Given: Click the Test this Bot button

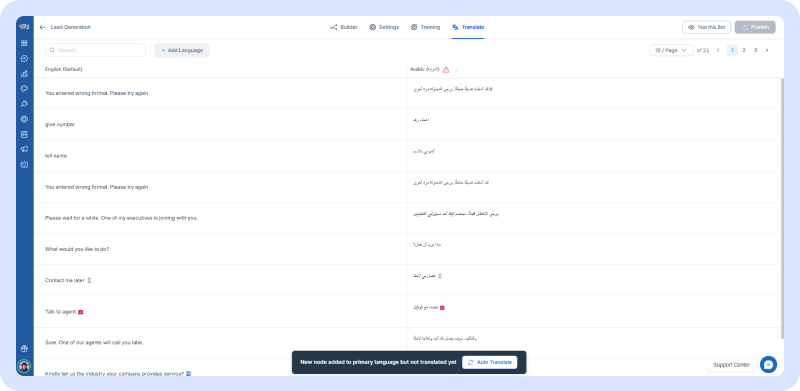Looking at the screenshot, I should pos(706,27).
